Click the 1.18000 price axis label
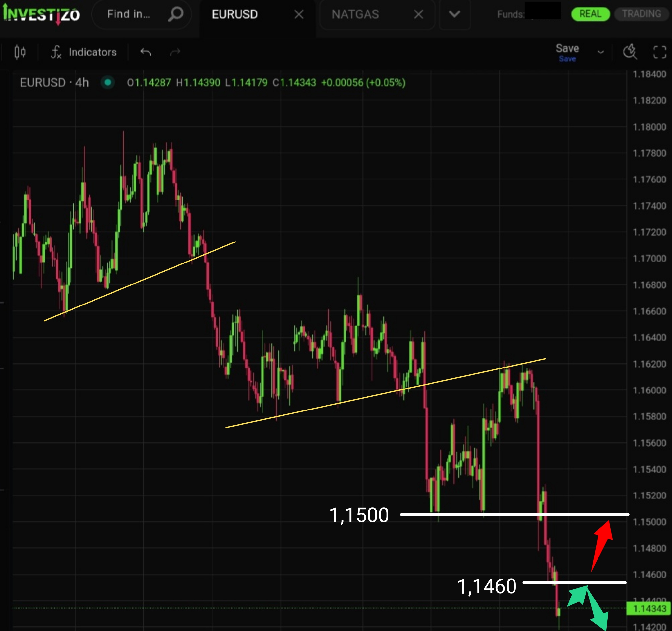Screen dimensions: 672x631 tap(649, 127)
